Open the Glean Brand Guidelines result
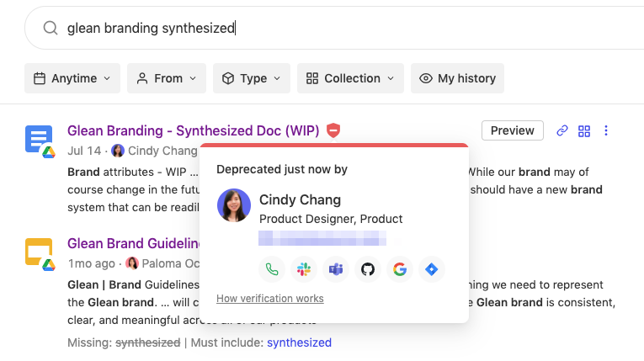Screen dimensions: 644x361 (x=133, y=243)
